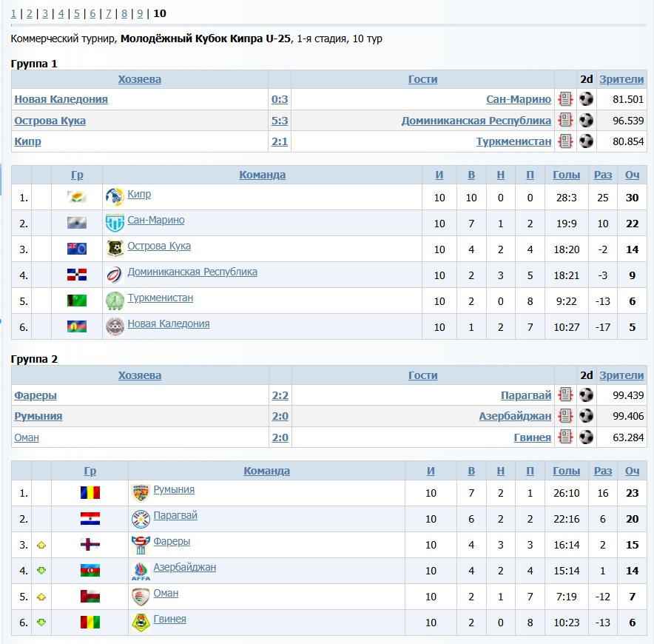Click 2D ball icon for Новая Каледония match

pos(586,100)
